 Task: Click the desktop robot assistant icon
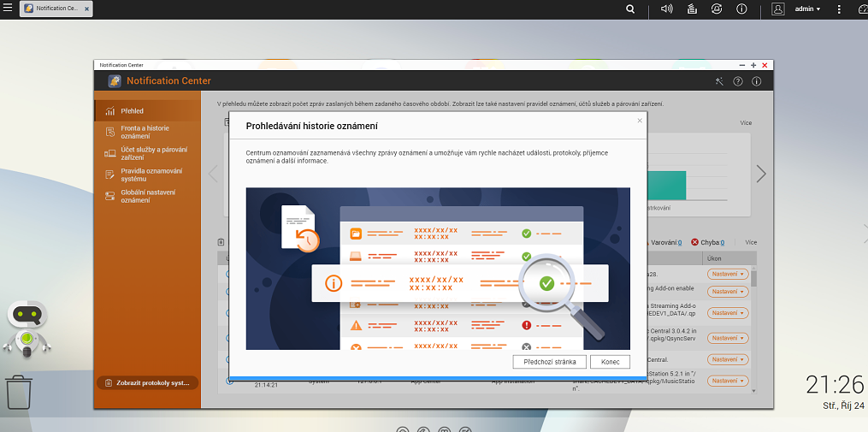(27, 330)
